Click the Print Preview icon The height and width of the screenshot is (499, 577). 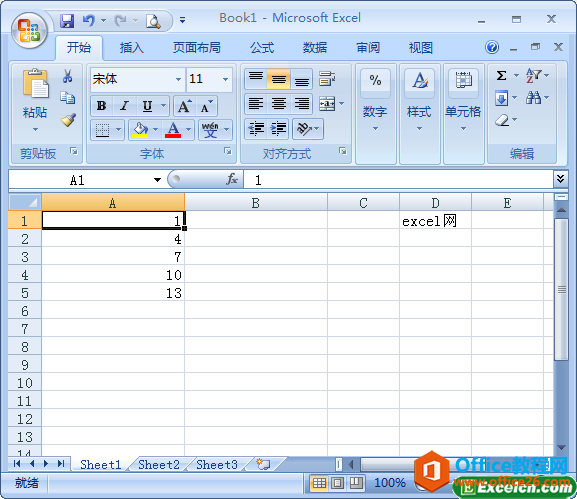[153, 21]
